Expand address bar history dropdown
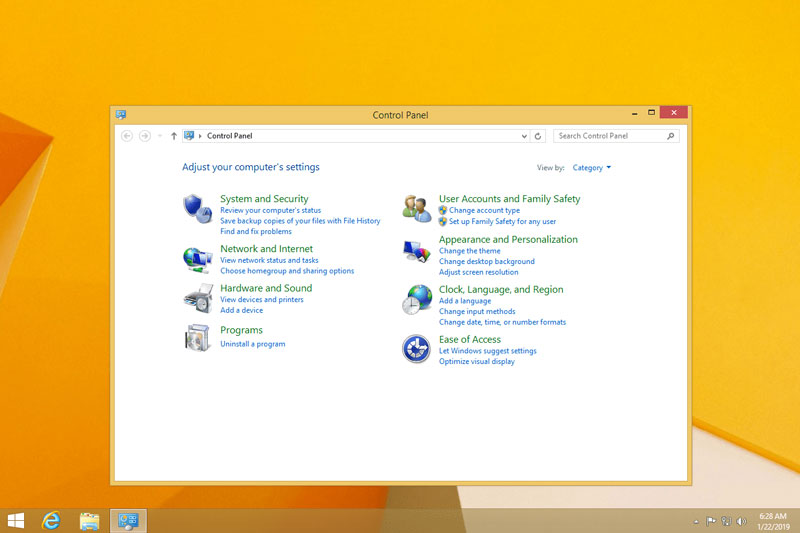Screen dimensions: 800x533 pos(524,136)
